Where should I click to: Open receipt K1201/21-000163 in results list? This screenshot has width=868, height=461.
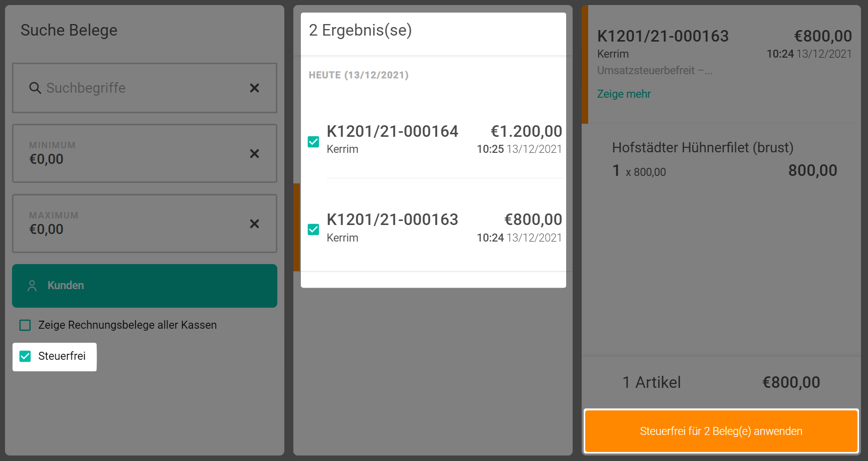(x=443, y=227)
